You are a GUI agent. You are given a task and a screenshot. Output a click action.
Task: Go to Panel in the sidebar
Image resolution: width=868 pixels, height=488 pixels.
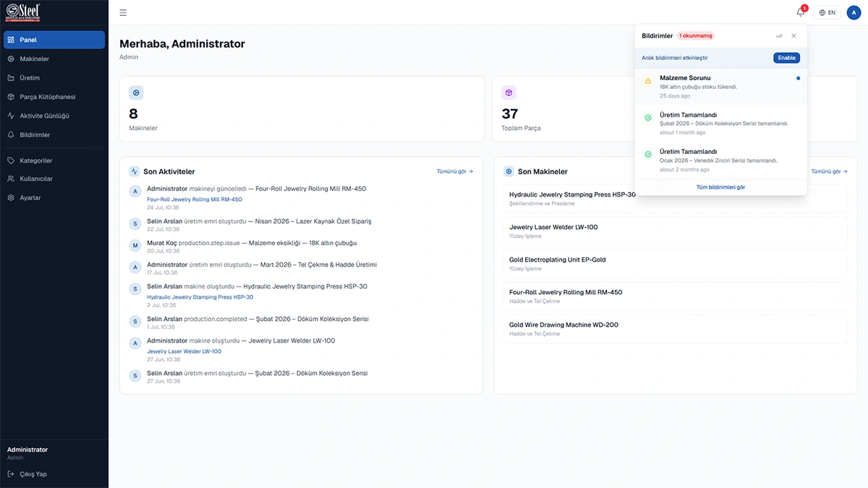pos(54,40)
